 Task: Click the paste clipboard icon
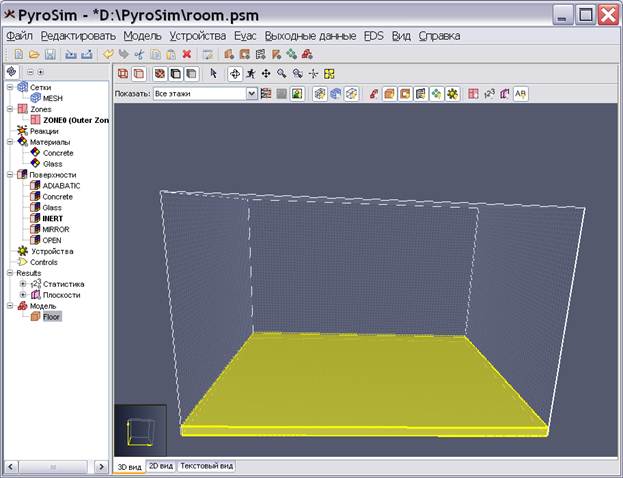(171, 54)
